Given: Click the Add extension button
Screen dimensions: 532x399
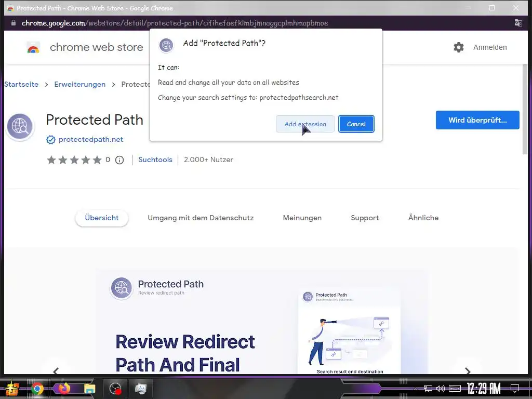Looking at the screenshot, I should tap(304, 124).
